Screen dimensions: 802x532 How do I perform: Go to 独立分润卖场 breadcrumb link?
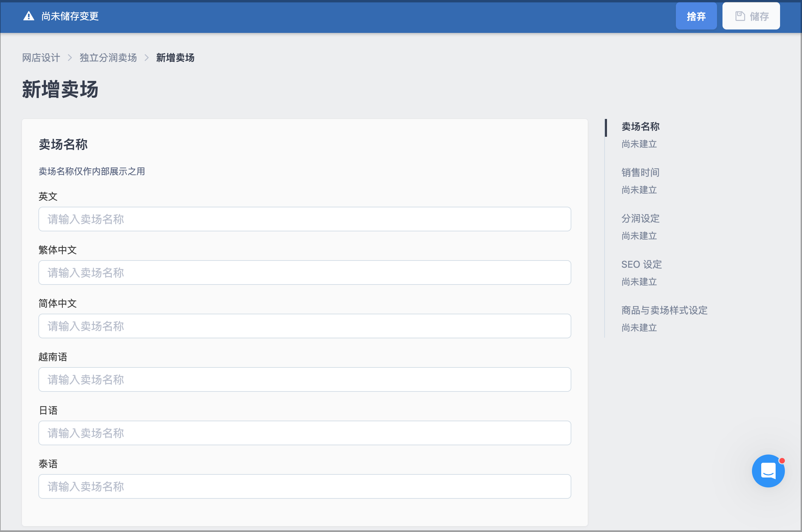pos(108,58)
